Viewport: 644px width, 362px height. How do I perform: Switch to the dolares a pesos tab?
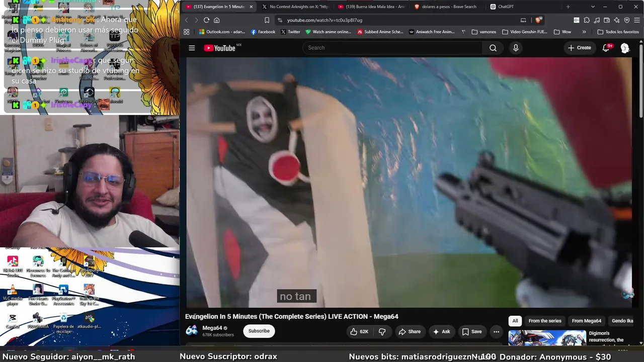pyautogui.click(x=447, y=7)
